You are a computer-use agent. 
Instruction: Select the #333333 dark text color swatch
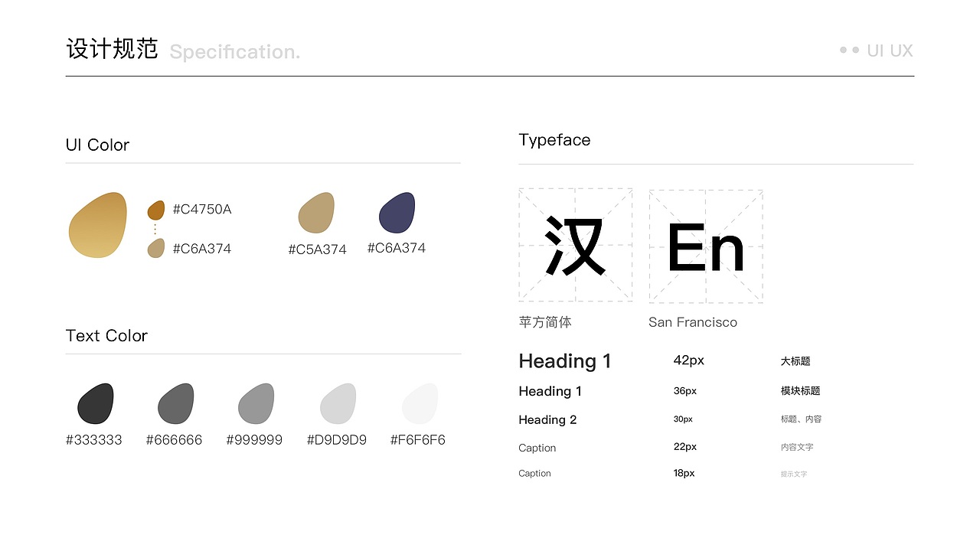coord(96,403)
